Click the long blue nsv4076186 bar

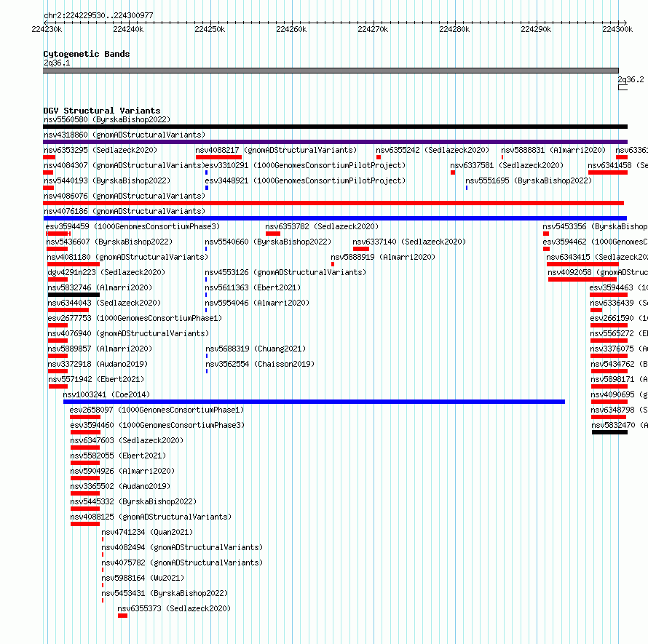pos(335,218)
